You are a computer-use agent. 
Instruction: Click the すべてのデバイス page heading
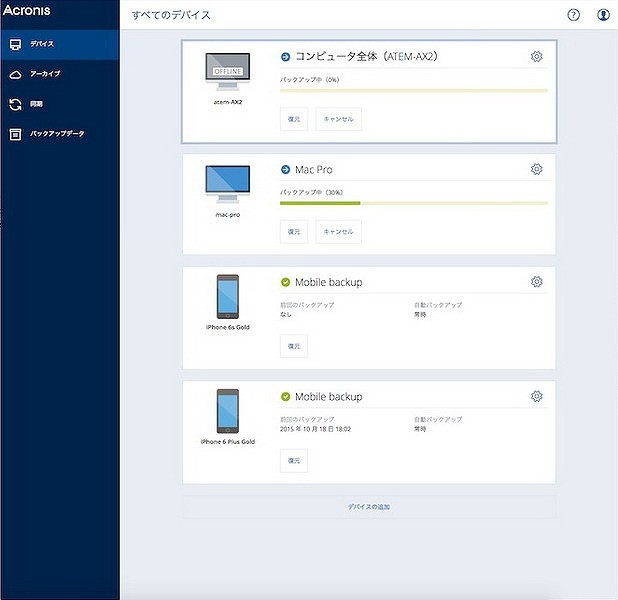pos(171,15)
